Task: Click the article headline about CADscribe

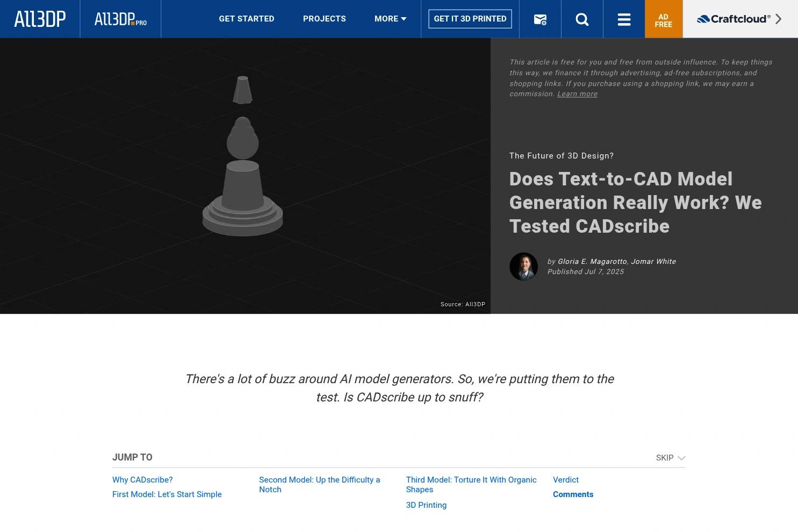Action: (636, 203)
